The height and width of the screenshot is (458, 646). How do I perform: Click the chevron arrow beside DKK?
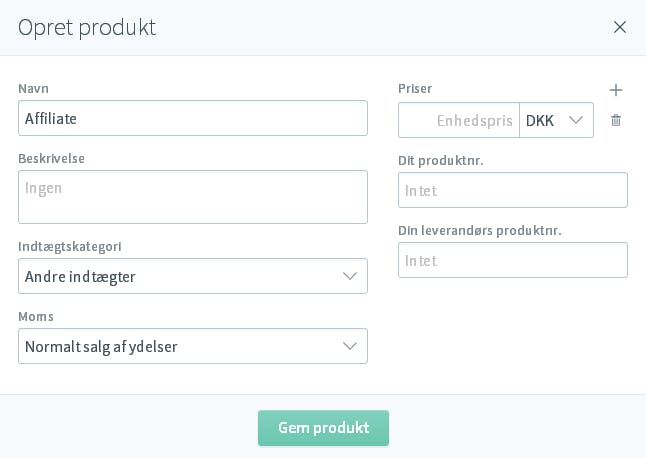(576, 120)
